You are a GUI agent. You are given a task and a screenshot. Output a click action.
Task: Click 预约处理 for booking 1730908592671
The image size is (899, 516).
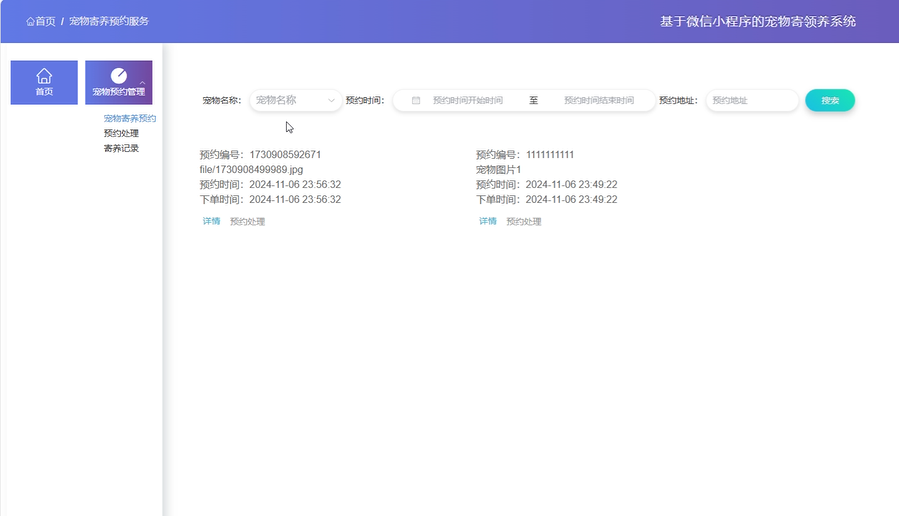247,221
